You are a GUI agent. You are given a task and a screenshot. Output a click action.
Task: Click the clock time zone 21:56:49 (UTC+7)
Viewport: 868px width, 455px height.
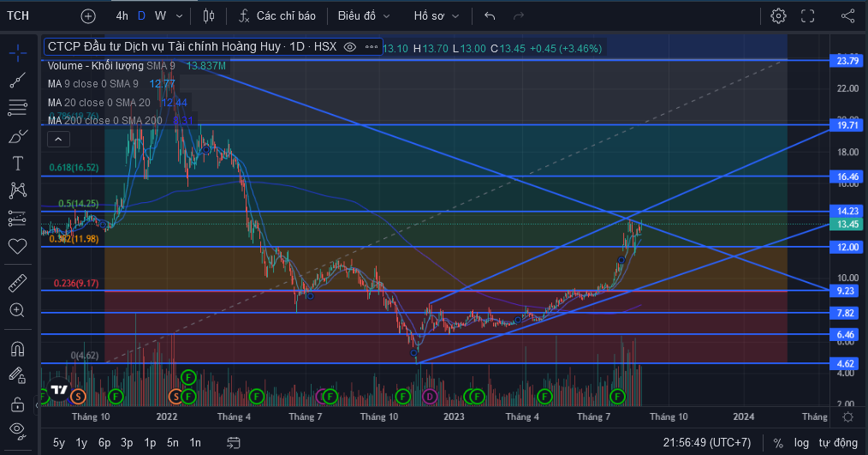click(x=707, y=443)
